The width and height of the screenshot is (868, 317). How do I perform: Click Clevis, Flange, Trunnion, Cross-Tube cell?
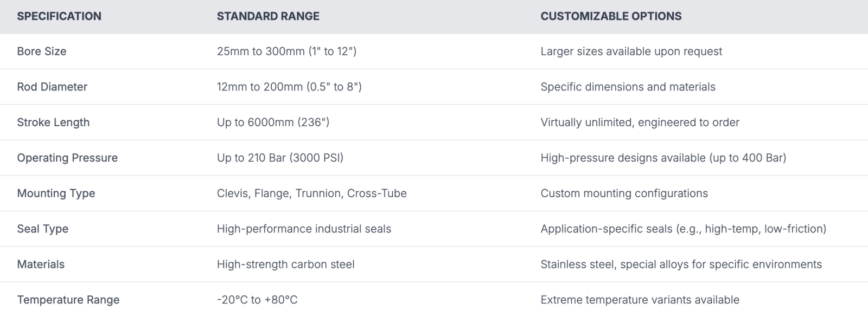(x=312, y=193)
